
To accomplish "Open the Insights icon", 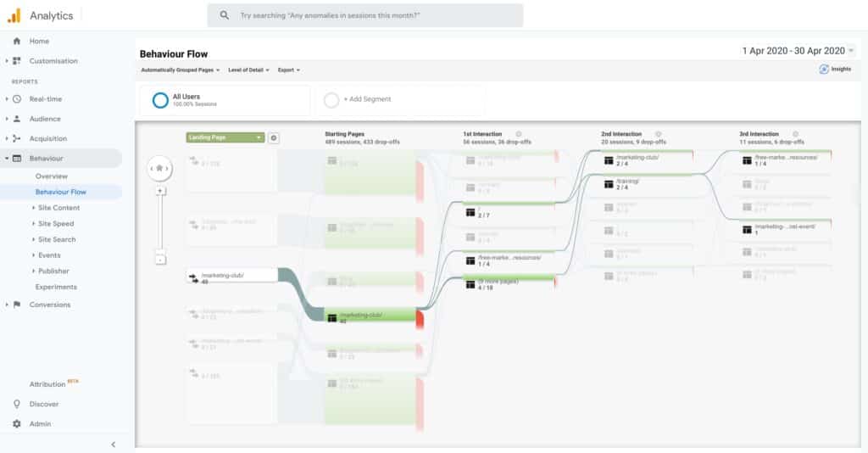I will (x=824, y=70).
